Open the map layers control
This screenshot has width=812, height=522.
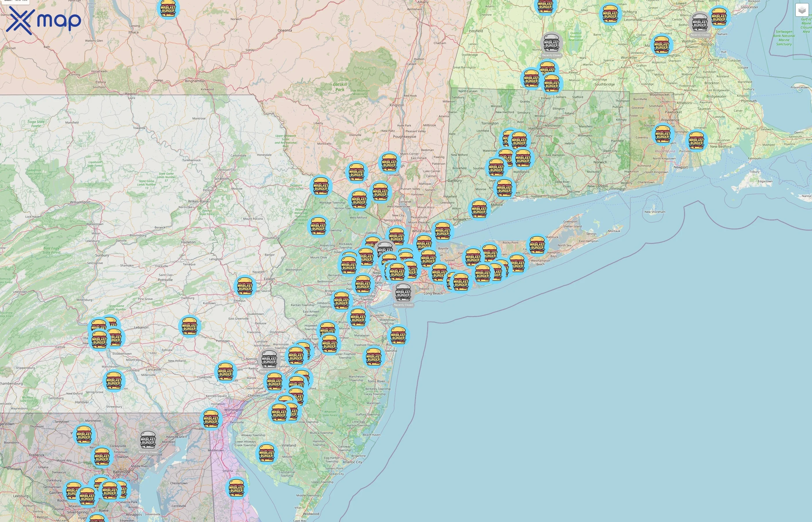point(802,10)
